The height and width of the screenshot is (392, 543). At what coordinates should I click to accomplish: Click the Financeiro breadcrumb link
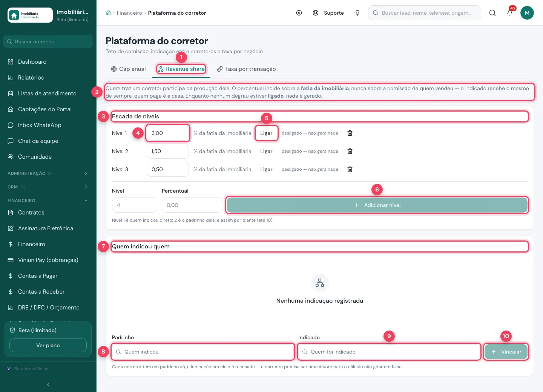(x=129, y=13)
